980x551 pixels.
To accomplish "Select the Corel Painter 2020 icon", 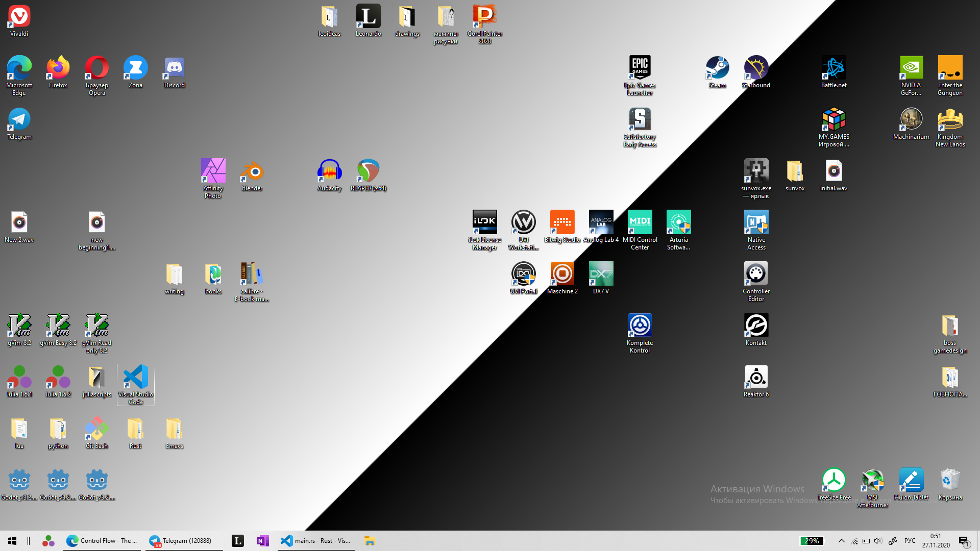I will click(x=485, y=24).
